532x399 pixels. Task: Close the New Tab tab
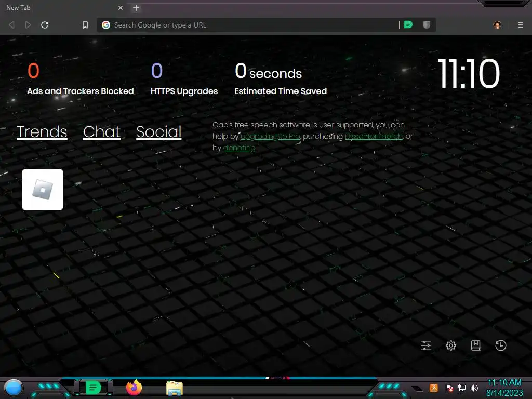[121, 8]
